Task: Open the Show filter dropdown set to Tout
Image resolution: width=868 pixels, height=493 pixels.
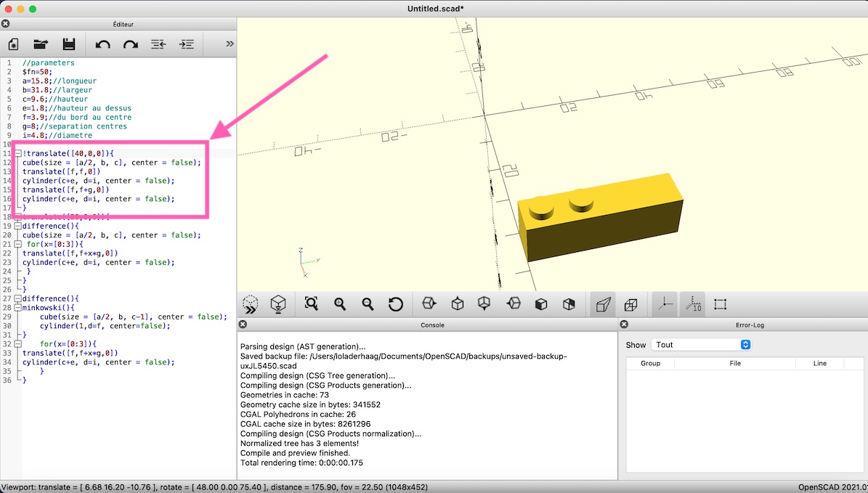Action: click(x=701, y=345)
